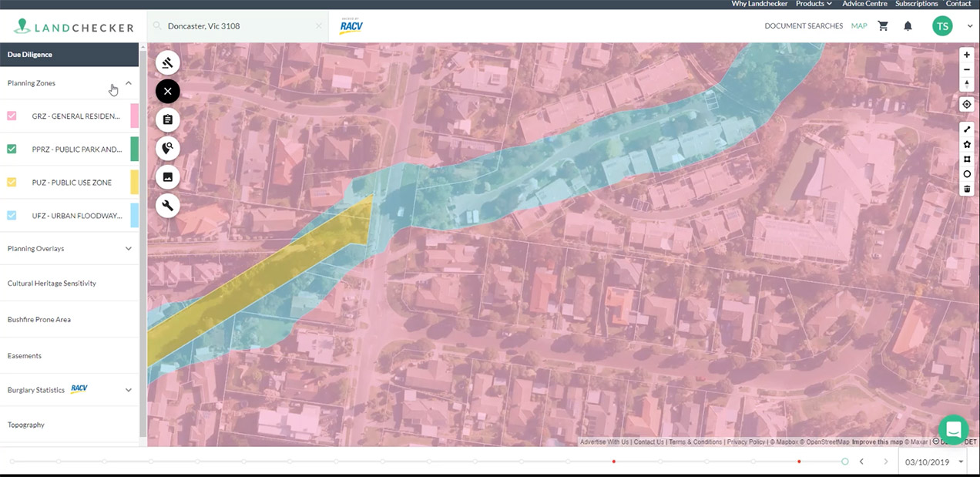Open the imagery layer button

point(167,176)
